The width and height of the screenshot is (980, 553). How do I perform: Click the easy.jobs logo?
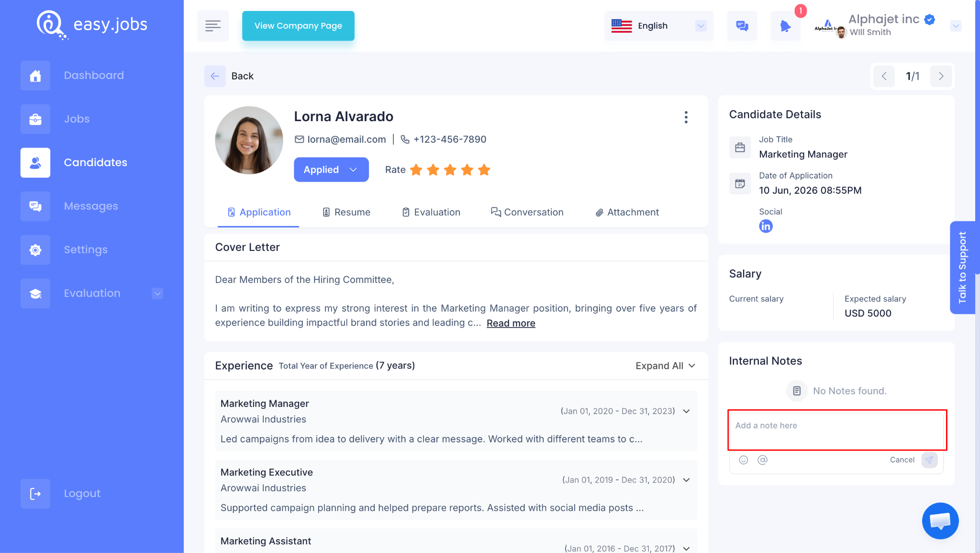(92, 24)
